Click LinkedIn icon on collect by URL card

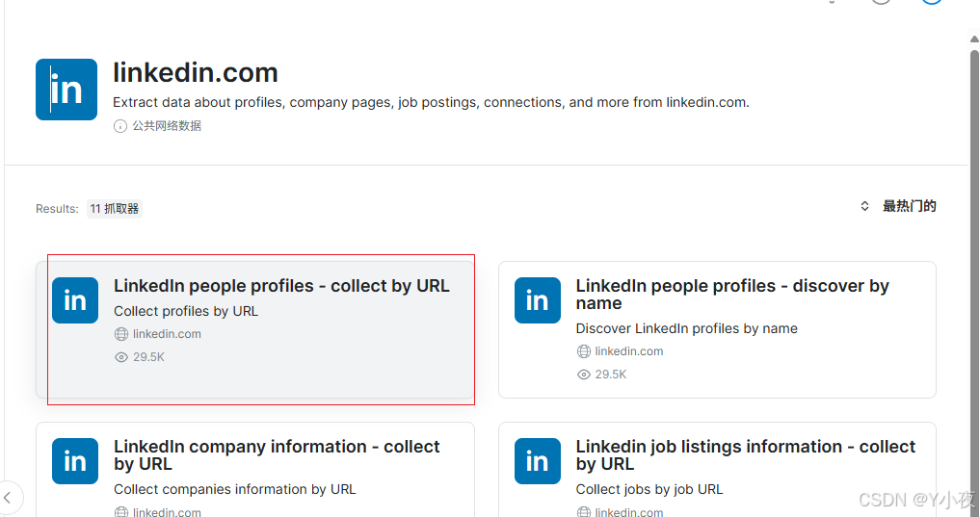[75, 300]
